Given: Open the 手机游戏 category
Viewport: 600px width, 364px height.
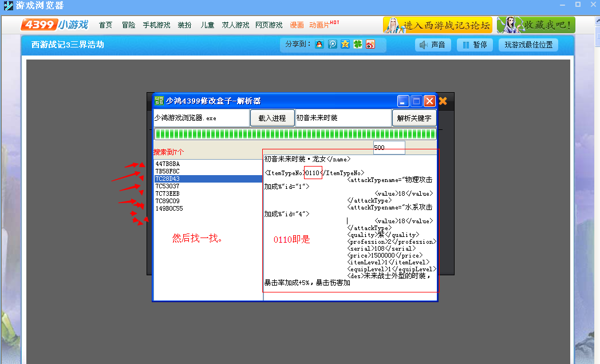Looking at the screenshot, I should pos(156,25).
